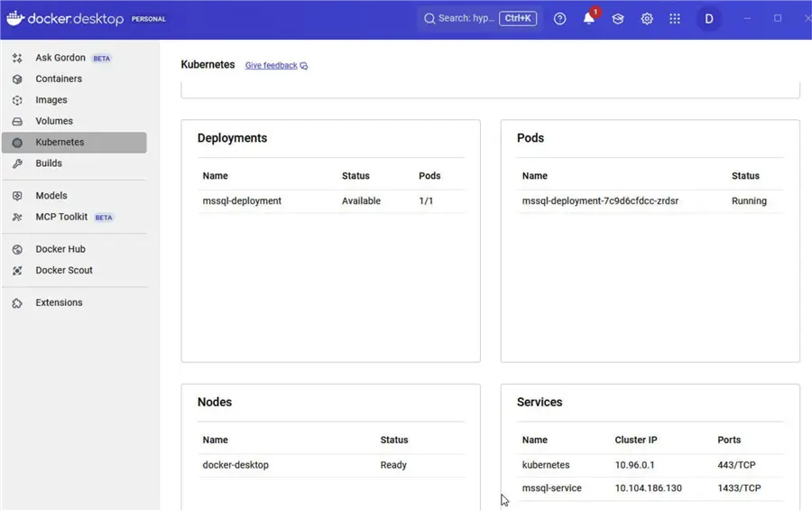The image size is (812, 511).
Task: Select Builds in the sidebar
Action: coord(49,163)
